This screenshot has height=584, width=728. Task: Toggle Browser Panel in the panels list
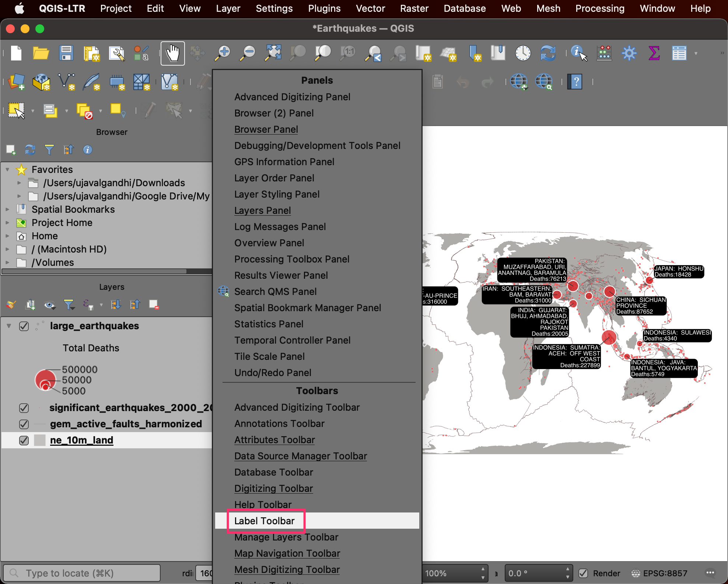tap(266, 129)
